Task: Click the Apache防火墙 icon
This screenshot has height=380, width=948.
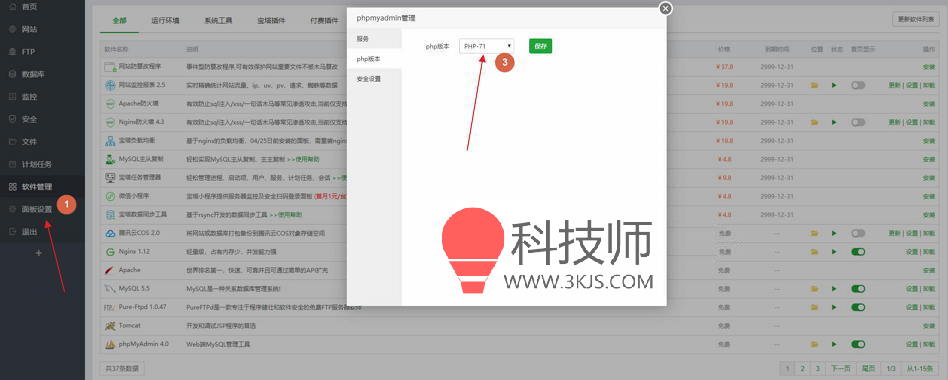Action: click(x=110, y=104)
